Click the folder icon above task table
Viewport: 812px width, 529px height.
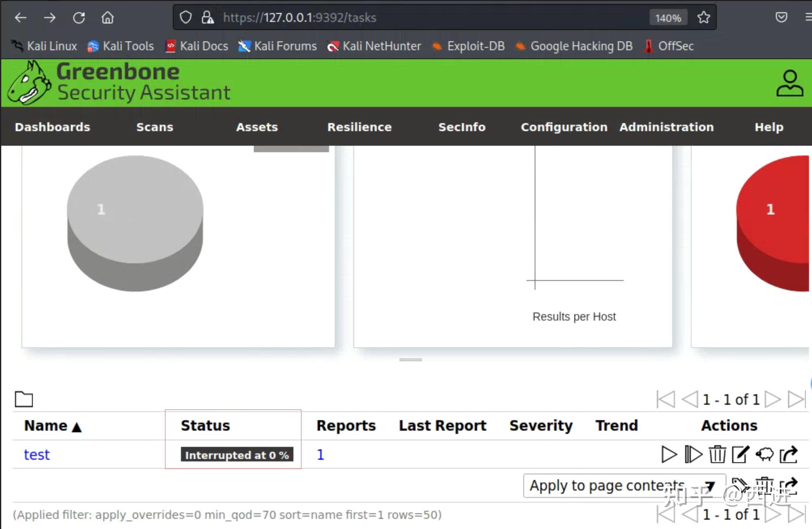pos(24,399)
